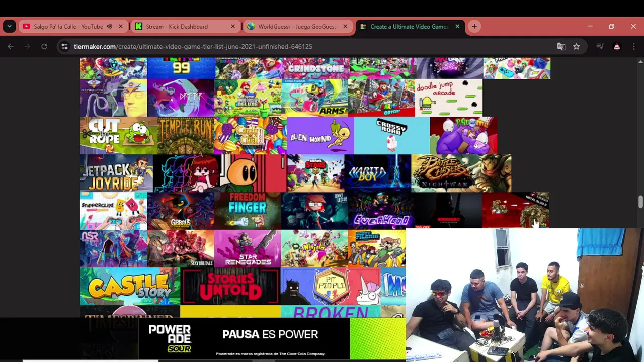Pick the Sexy Brutale tile
The image size is (644, 362).
tap(181, 248)
